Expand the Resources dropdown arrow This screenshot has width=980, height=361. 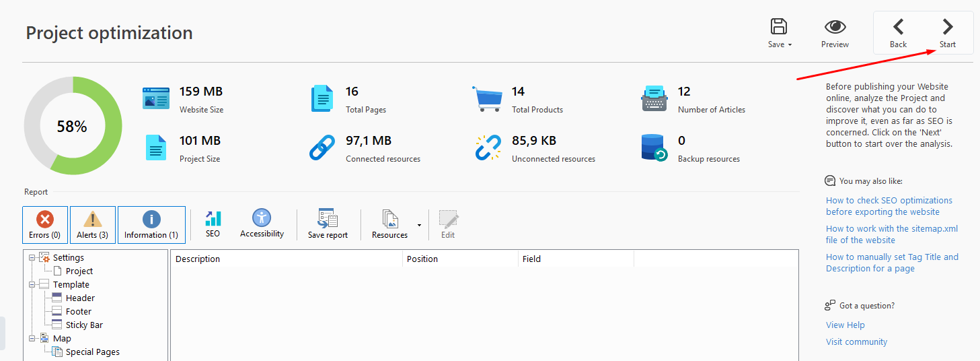tap(420, 225)
